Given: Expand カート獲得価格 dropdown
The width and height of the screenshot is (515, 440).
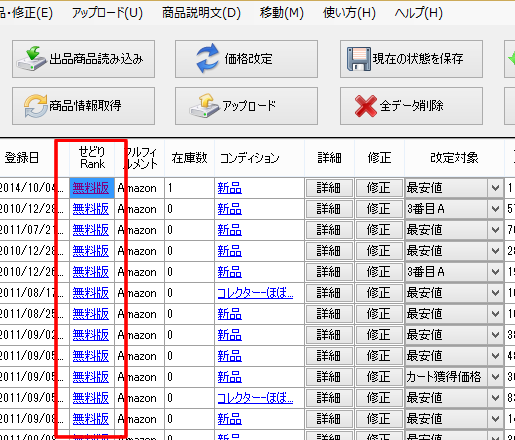Looking at the screenshot, I should 495,377.
